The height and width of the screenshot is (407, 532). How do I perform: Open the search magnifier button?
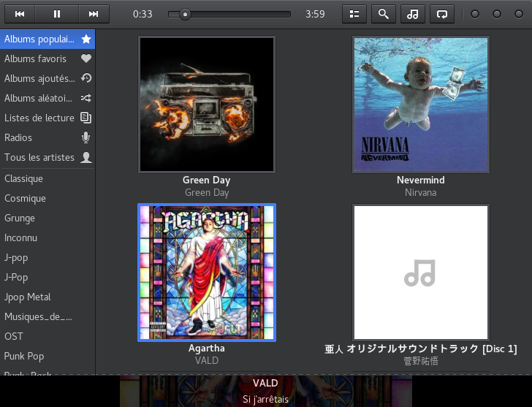click(384, 14)
